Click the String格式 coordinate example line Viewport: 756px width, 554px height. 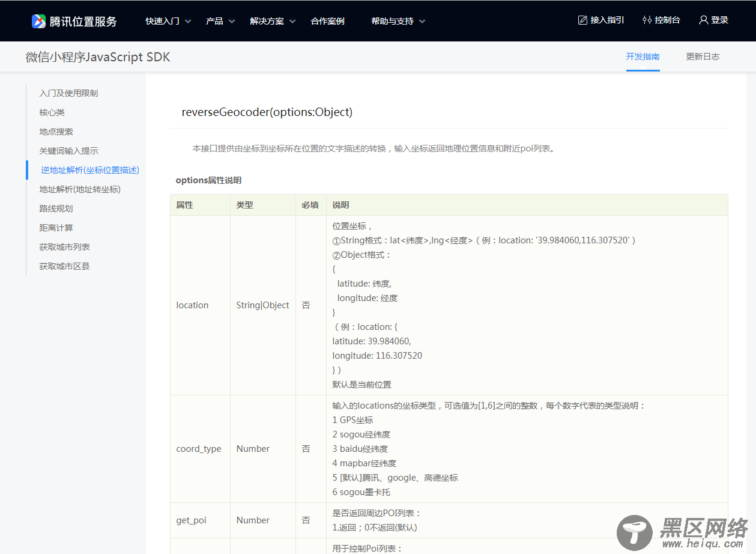pos(484,240)
